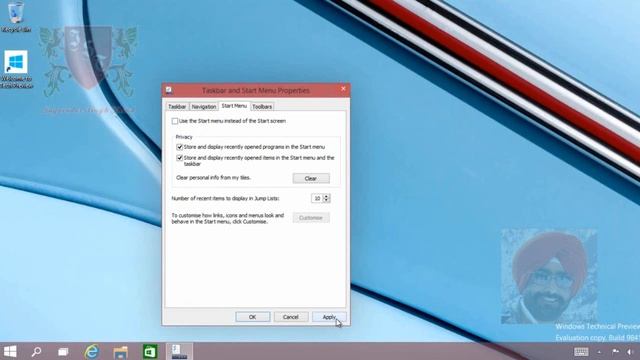Open the Welcome to Tech Preview desktop shortcut
The image size is (640, 360).
pos(16,69)
